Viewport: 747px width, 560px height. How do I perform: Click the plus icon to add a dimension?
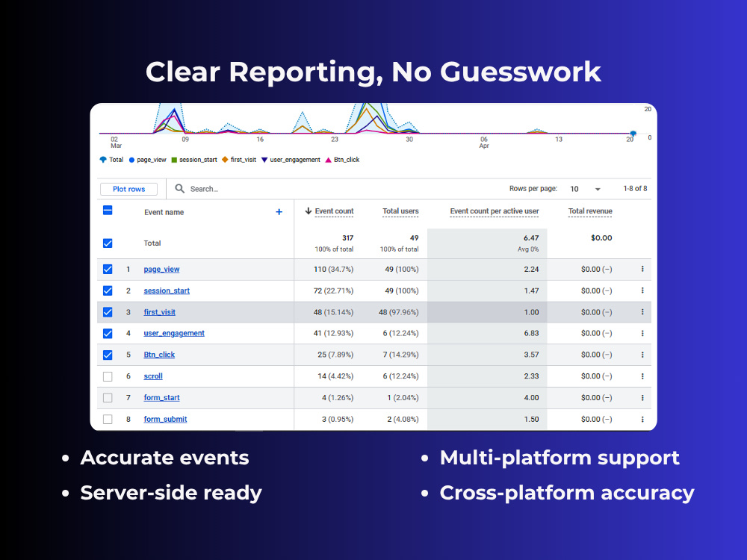[x=279, y=212]
